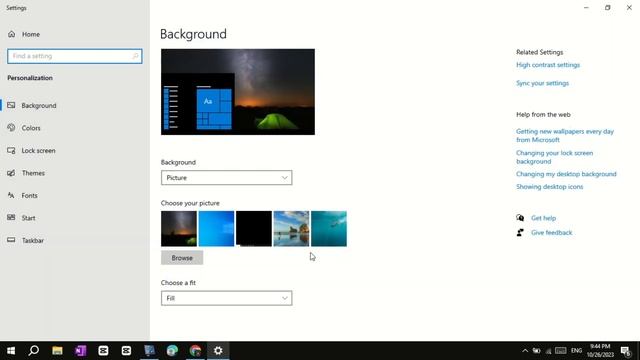Click the Get help link

543,218
